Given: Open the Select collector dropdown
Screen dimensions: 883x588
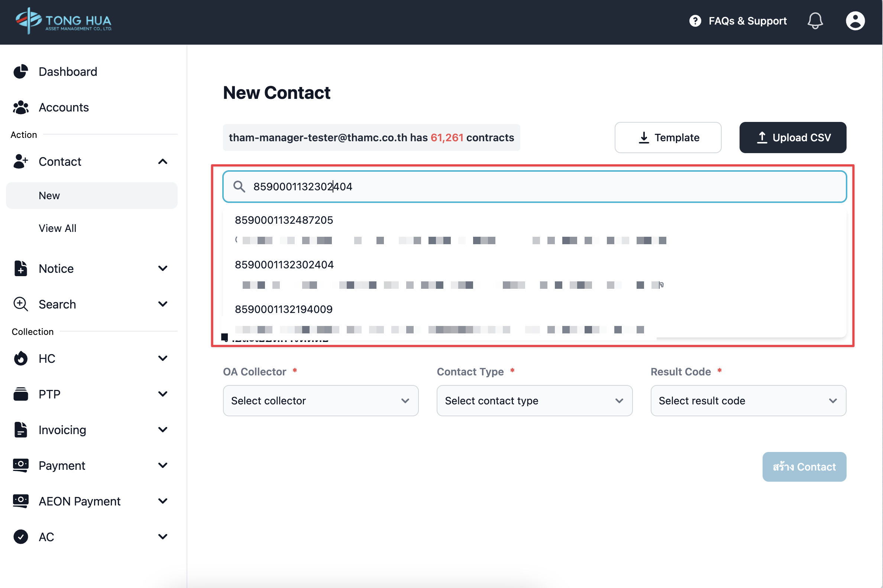Looking at the screenshot, I should [320, 401].
